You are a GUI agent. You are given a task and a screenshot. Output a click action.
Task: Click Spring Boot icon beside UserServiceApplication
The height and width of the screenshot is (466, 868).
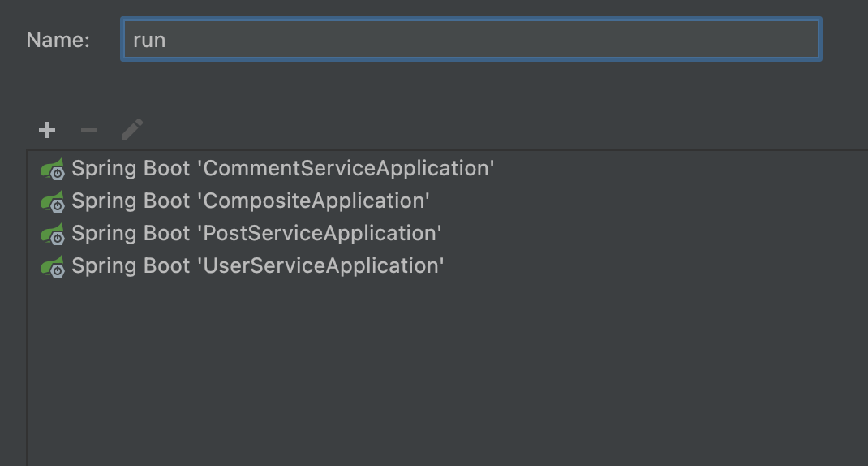click(x=53, y=266)
